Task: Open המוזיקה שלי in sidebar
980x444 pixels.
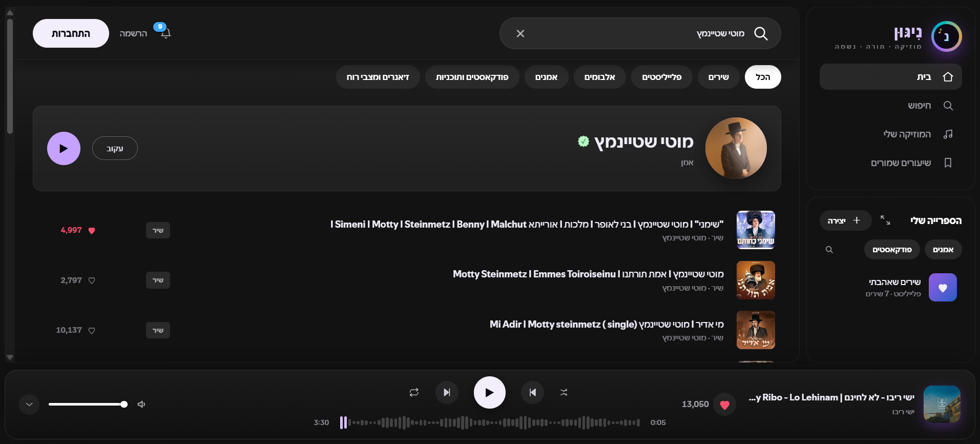Action: pyautogui.click(x=890, y=134)
